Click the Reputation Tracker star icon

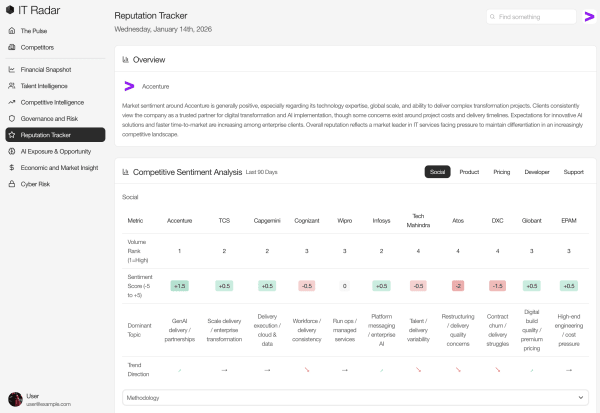(12, 135)
